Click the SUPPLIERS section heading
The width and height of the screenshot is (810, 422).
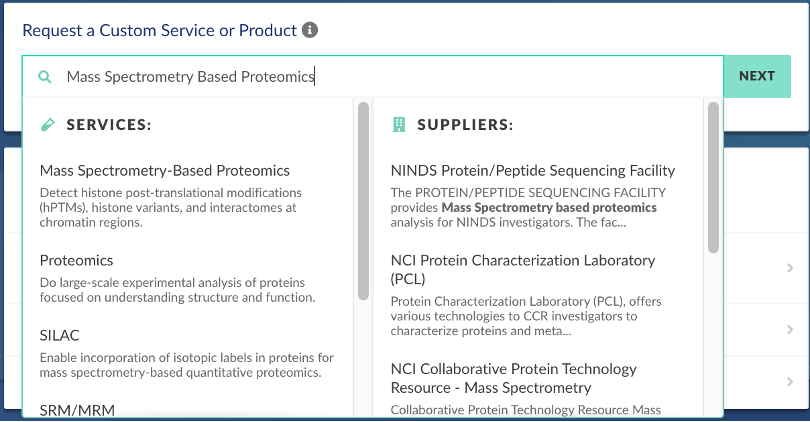(465, 125)
